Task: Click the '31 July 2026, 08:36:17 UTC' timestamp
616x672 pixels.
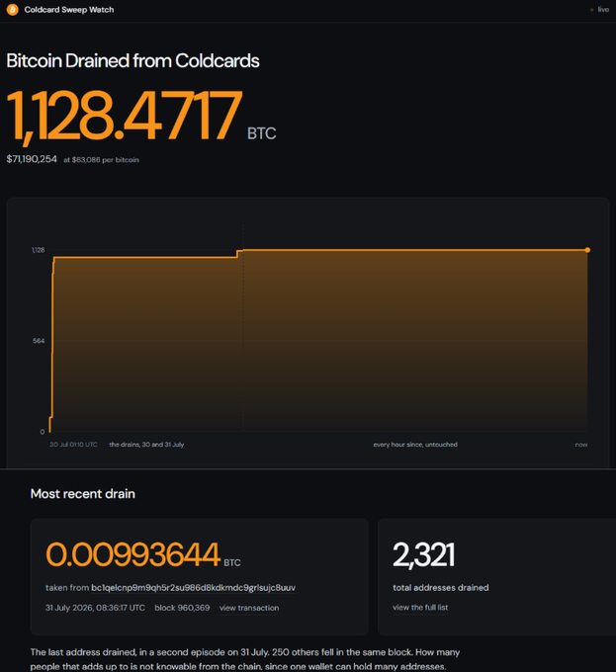Action: 95,608
